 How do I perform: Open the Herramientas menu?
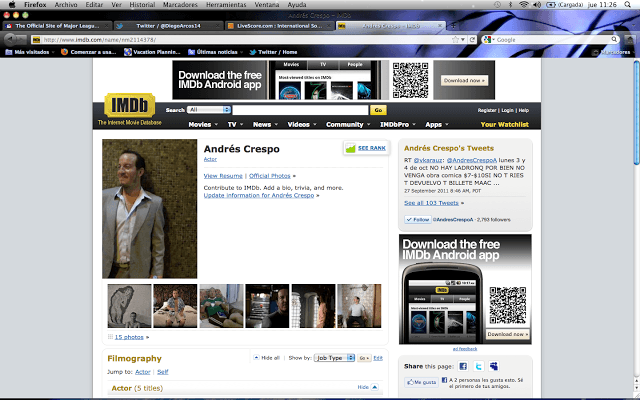(226, 4)
